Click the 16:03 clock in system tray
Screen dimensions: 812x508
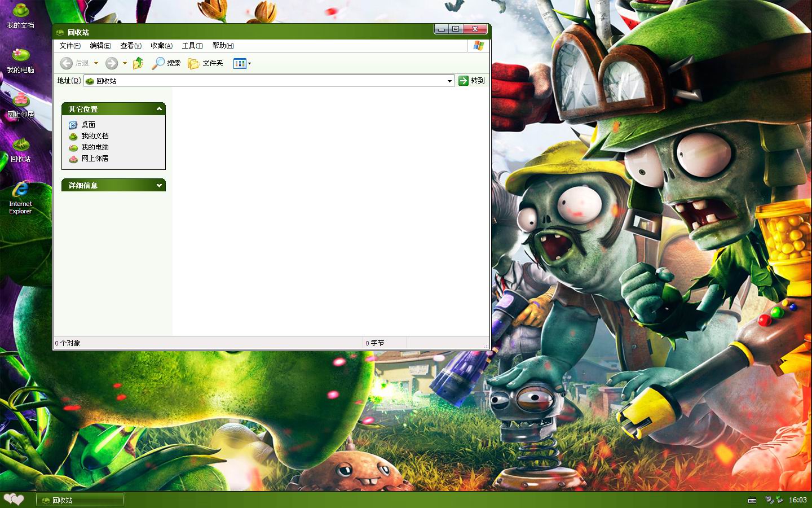tap(797, 500)
